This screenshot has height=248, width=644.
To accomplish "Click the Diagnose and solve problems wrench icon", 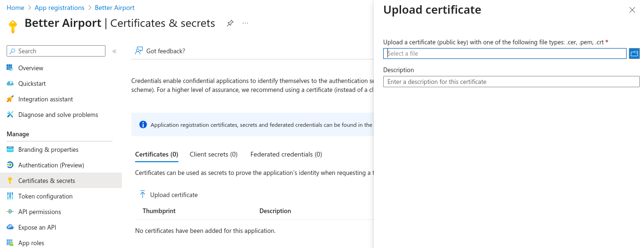I will 10,115.
